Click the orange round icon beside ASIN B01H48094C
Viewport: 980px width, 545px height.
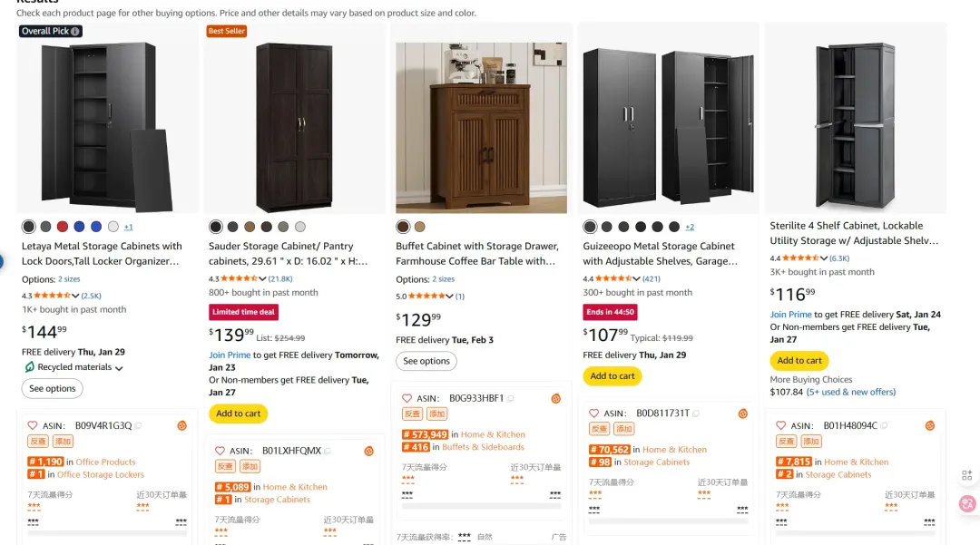point(930,425)
